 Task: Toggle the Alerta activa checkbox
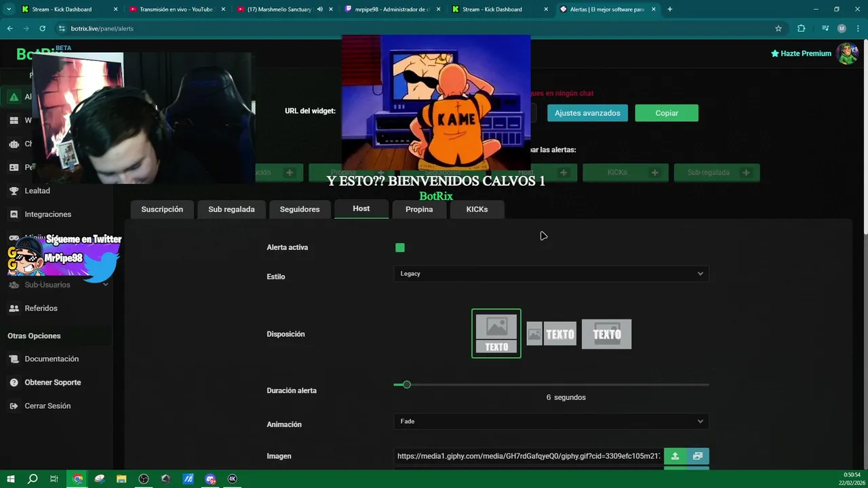[x=400, y=248]
